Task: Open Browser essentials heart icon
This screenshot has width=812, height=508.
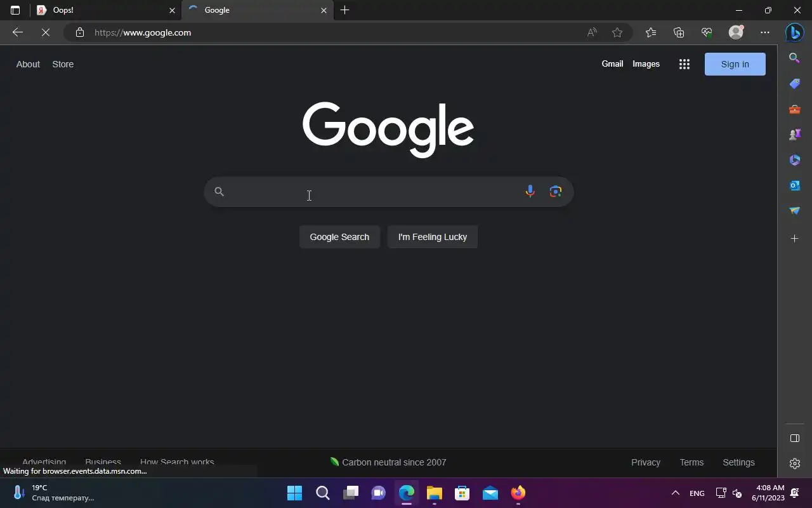Action: [x=707, y=32]
